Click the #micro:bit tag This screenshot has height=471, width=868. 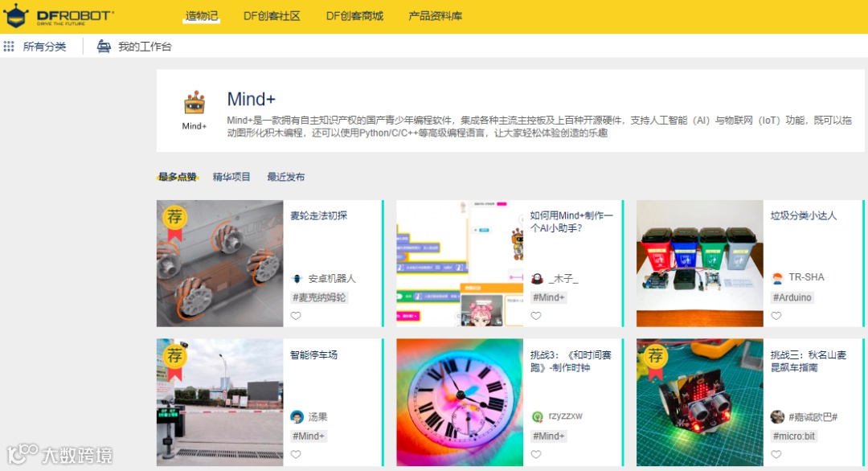tap(794, 436)
